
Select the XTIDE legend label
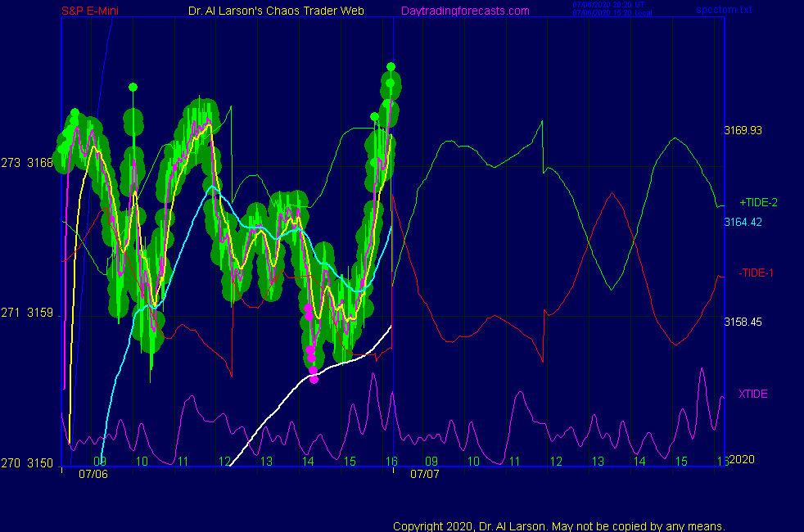(x=753, y=394)
